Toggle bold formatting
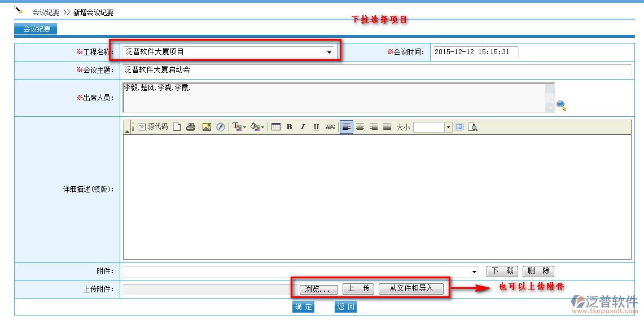Viewport: 644px width, 320px height. coord(289,127)
